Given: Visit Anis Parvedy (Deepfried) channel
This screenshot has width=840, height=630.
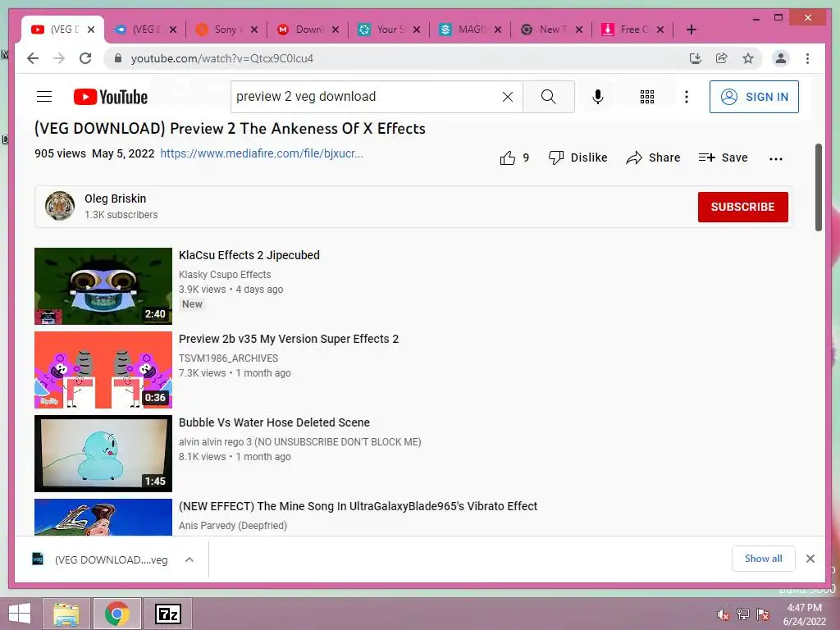Looking at the screenshot, I should coord(233,526).
